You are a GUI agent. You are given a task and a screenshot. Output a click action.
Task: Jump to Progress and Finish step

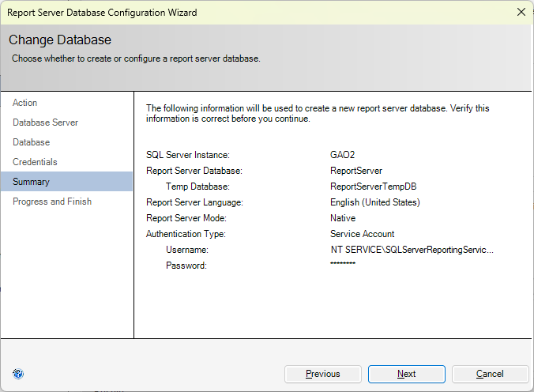coord(52,202)
